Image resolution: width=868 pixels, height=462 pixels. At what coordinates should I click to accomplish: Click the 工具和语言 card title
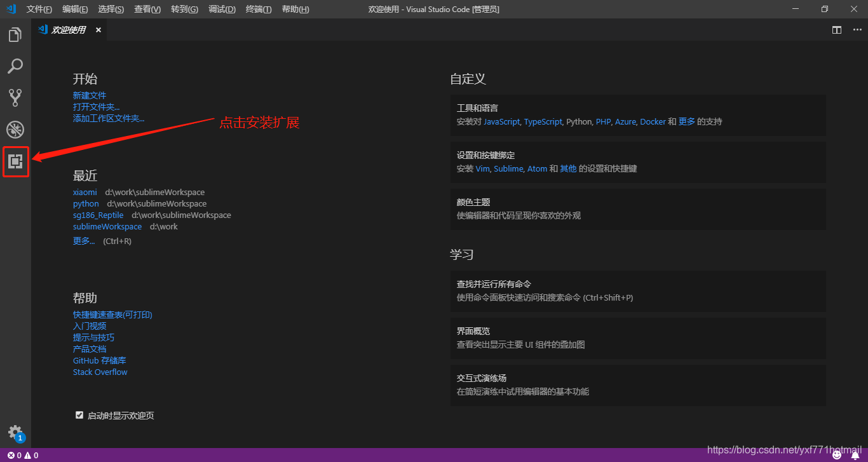tap(477, 108)
